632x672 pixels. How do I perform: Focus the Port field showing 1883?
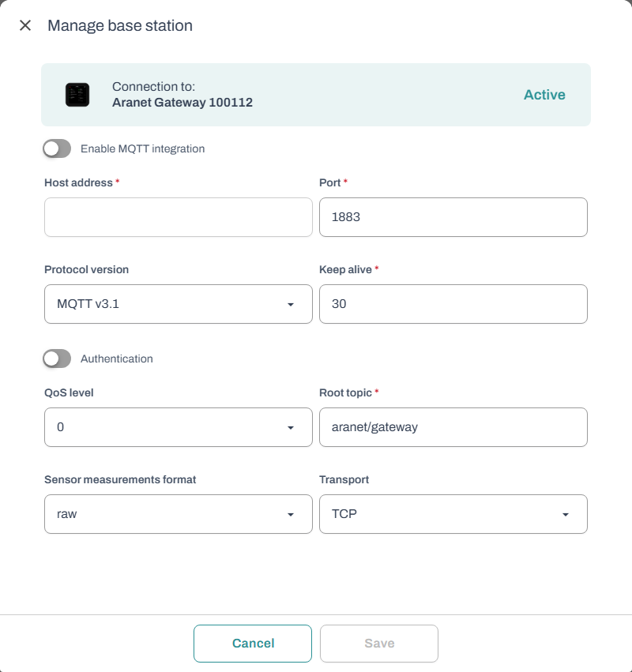tap(453, 217)
